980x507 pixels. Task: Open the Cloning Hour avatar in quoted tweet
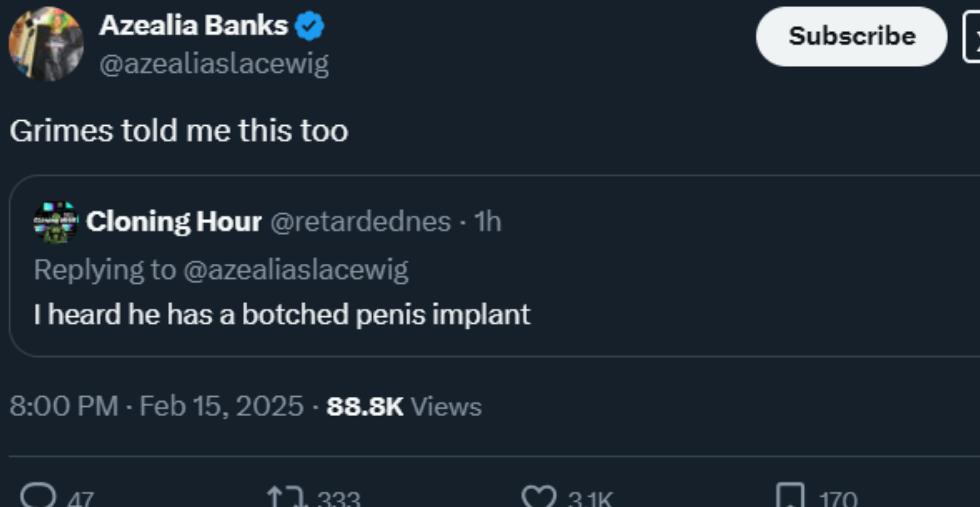pyautogui.click(x=56, y=222)
